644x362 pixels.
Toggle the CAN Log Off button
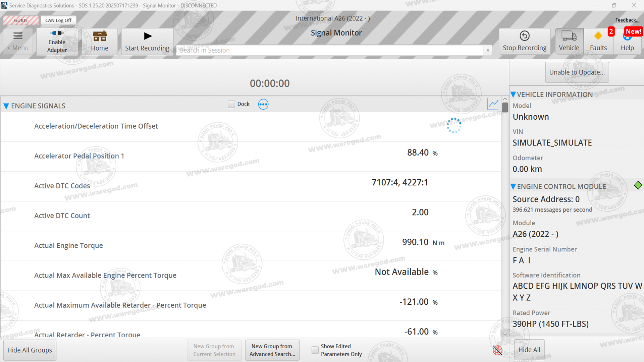tap(58, 20)
